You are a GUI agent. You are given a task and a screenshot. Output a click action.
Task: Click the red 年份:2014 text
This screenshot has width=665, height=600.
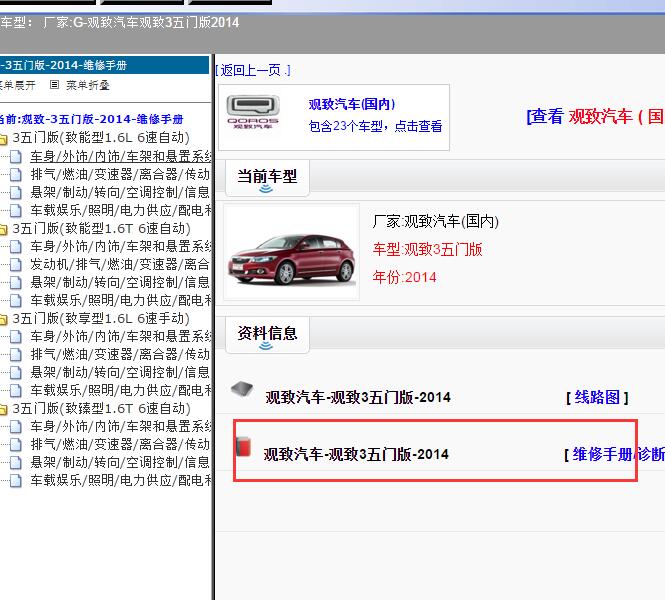[405, 277]
